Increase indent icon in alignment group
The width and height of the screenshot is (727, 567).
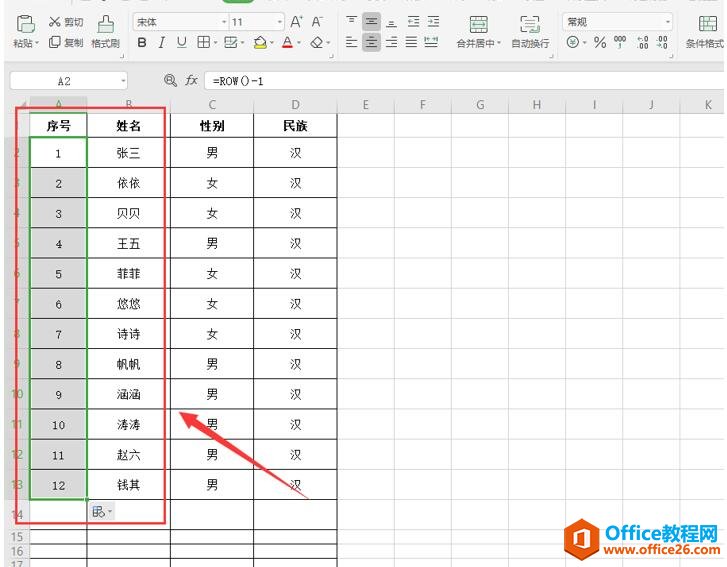[433, 21]
